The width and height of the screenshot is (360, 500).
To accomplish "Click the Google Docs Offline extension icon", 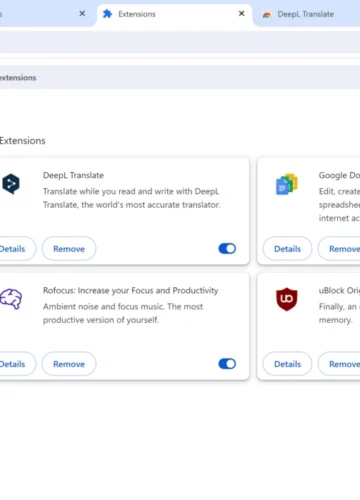I will [287, 184].
